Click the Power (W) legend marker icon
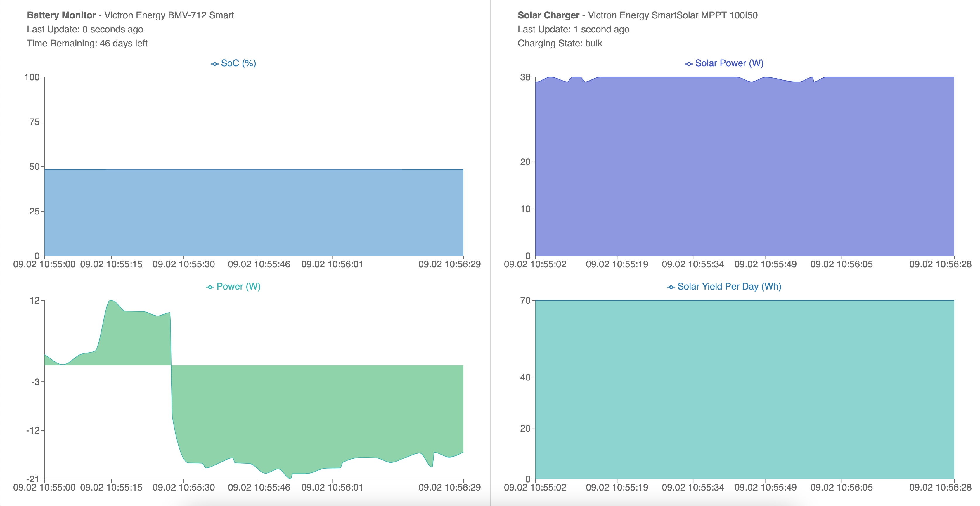The image size is (980, 506). (210, 287)
